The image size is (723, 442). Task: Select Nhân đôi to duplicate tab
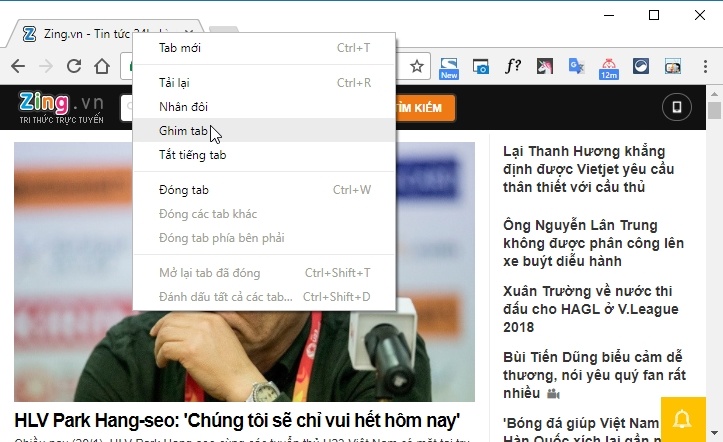[264, 107]
